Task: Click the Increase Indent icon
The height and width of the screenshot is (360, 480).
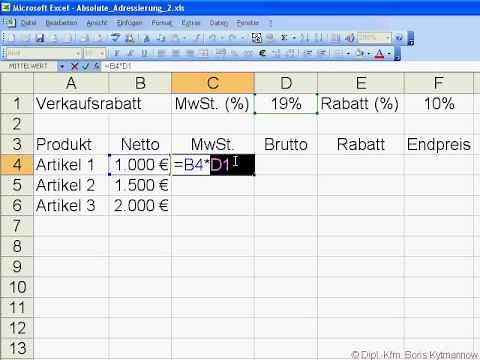Action: [322, 53]
